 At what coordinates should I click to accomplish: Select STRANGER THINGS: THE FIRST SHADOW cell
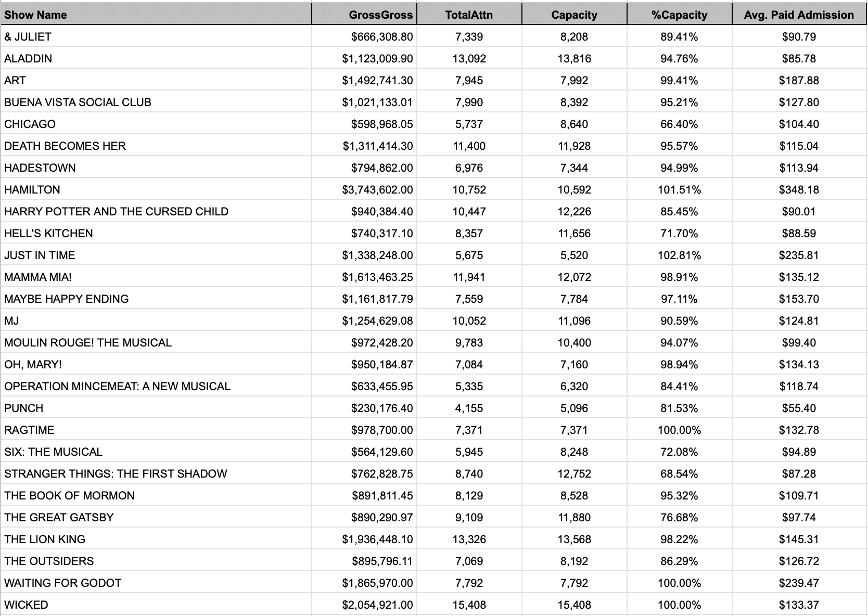116,473
